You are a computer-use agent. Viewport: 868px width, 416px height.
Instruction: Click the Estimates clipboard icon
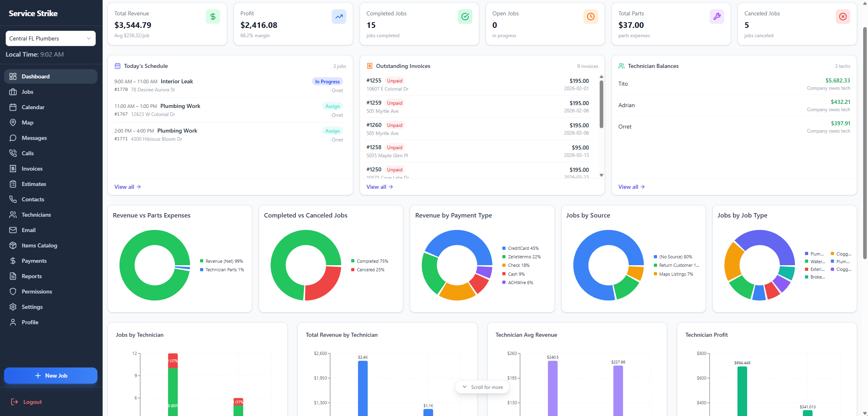(x=13, y=184)
